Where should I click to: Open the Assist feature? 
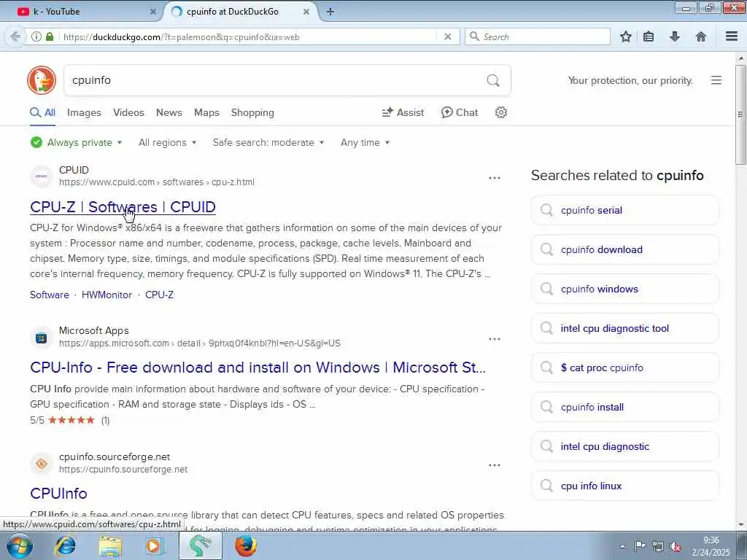pos(403,112)
